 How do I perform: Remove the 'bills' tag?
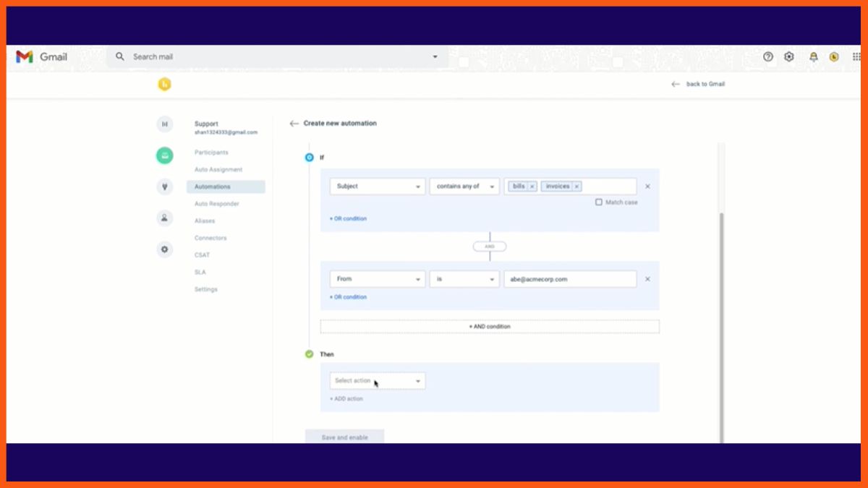click(x=532, y=187)
